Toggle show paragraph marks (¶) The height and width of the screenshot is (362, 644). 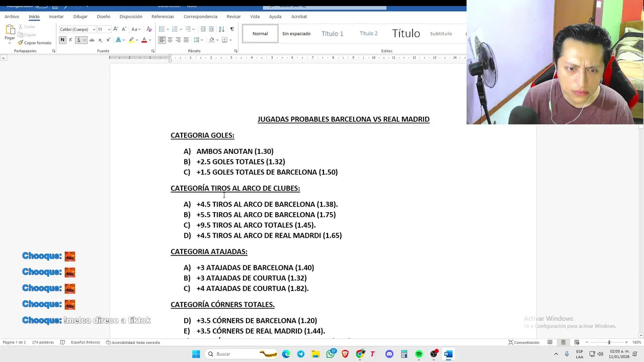coord(232,29)
